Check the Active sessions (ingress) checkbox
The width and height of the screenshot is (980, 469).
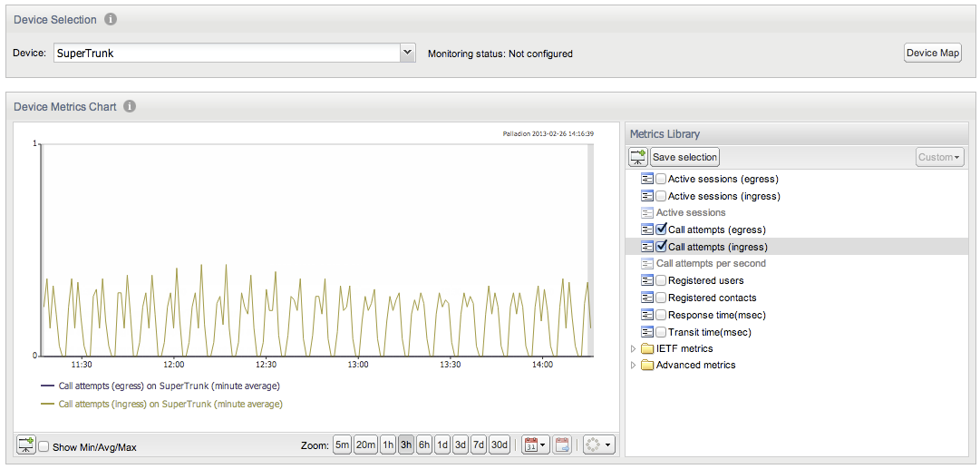[x=661, y=196]
